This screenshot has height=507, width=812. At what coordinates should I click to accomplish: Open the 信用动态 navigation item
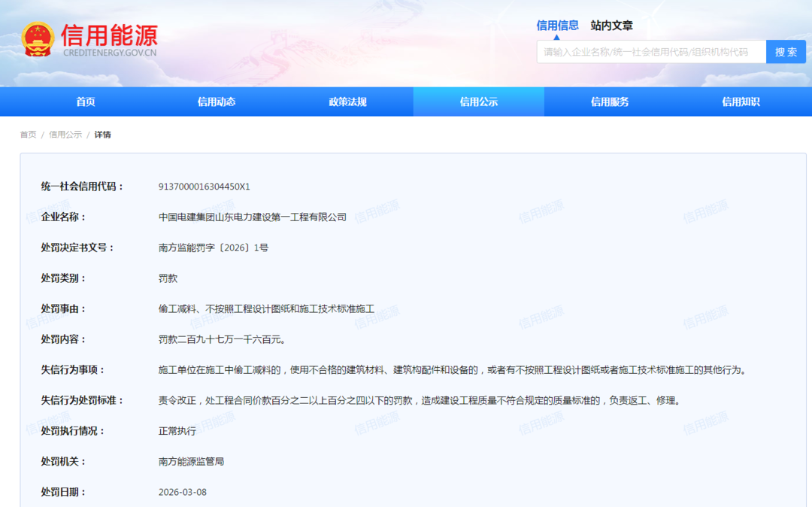[x=217, y=102]
